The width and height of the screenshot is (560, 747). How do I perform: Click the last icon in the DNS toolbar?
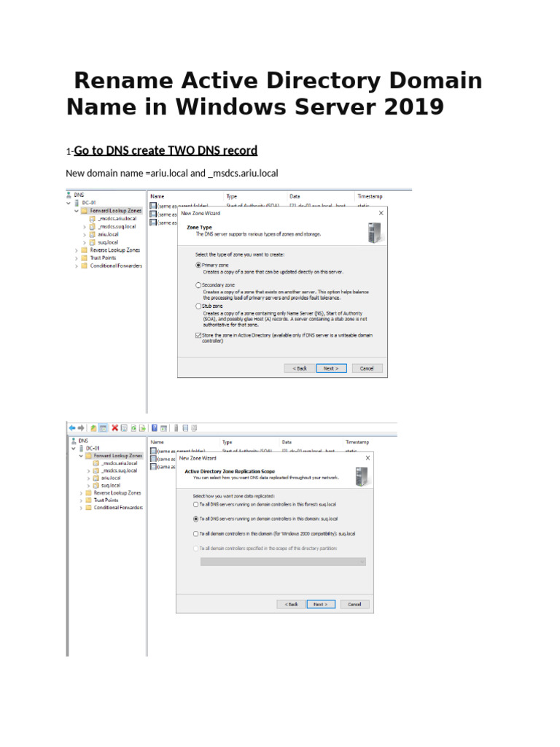[x=194, y=427]
